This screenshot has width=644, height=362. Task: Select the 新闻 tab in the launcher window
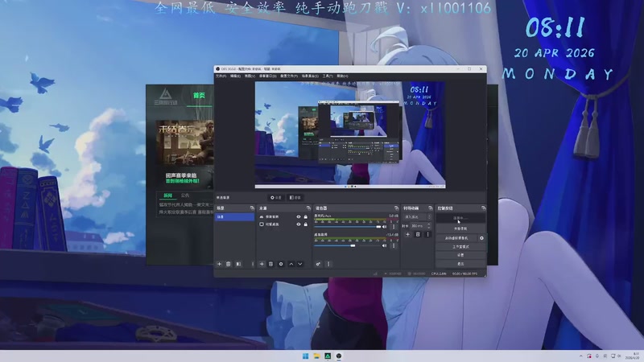point(168,195)
